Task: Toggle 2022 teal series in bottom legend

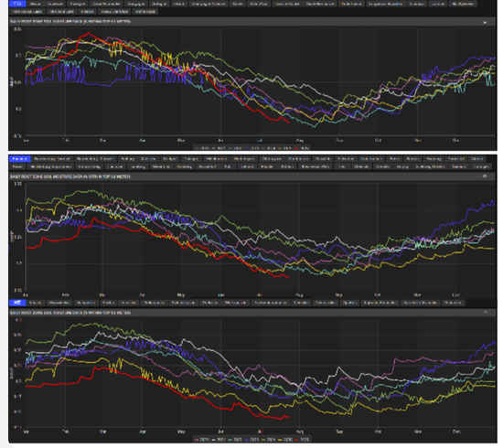Action: (235, 440)
